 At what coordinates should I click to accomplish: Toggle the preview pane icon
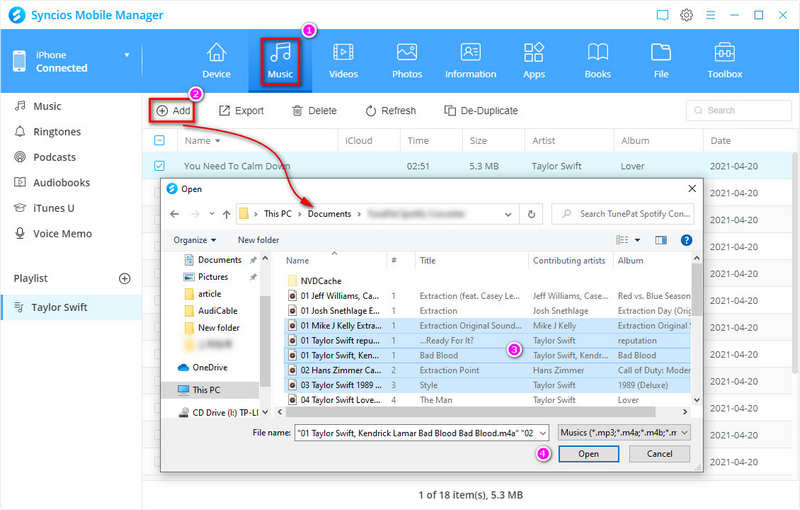pyautogui.click(x=661, y=240)
